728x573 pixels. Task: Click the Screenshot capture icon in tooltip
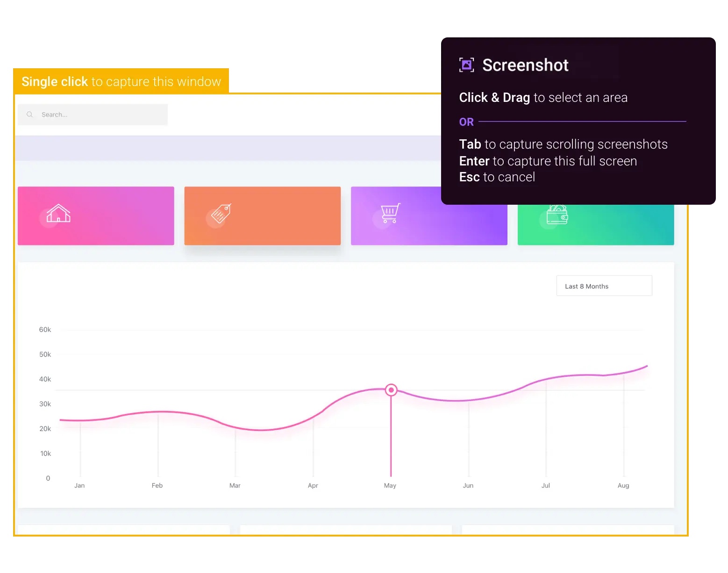pyautogui.click(x=466, y=65)
